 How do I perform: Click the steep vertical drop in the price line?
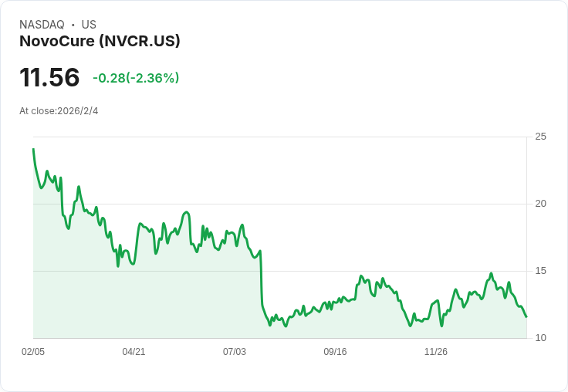pyautogui.click(x=261, y=278)
